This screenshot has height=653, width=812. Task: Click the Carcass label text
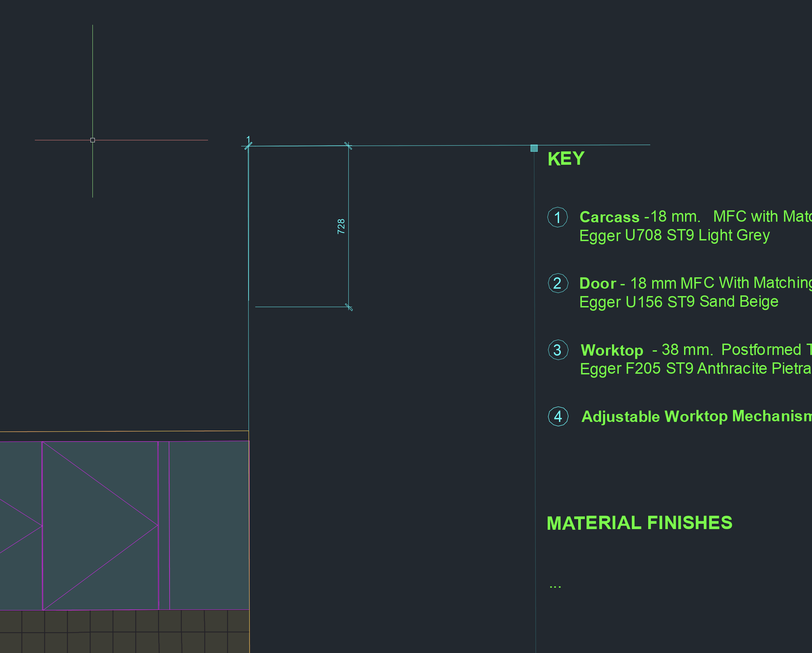click(609, 217)
